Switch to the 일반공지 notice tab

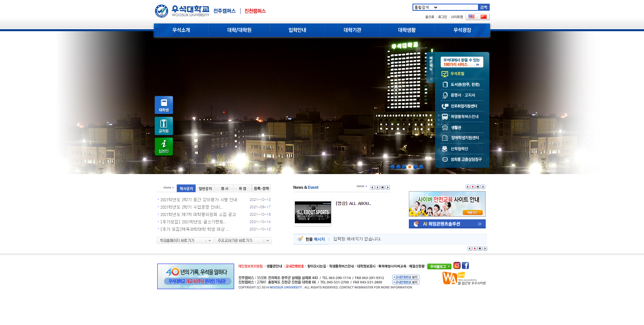[x=205, y=188]
